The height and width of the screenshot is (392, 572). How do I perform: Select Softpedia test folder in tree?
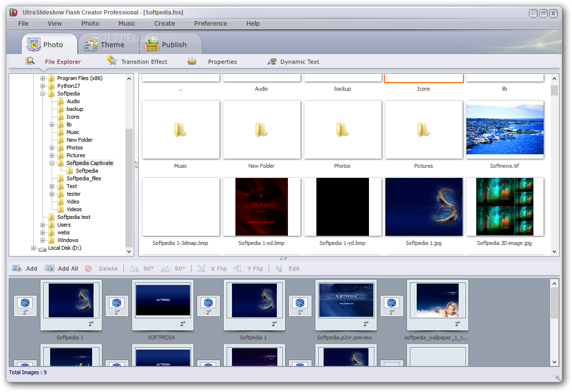tap(74, 217)
